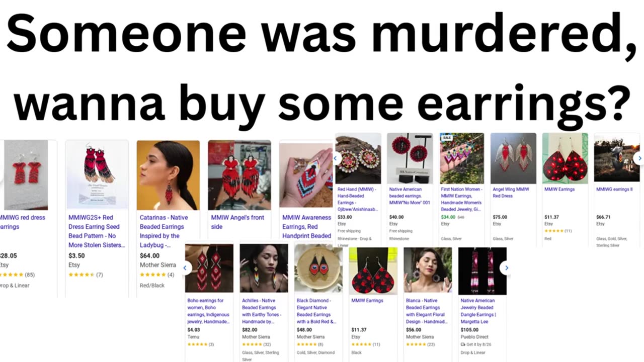Open MMIW Angel's front side link

[x=237, y=222]
